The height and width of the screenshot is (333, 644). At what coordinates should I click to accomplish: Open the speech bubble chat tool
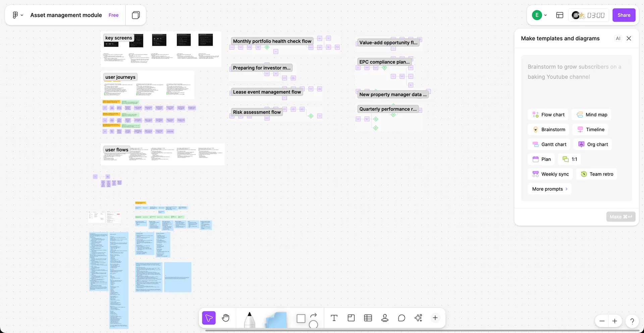tap(401, 318)
